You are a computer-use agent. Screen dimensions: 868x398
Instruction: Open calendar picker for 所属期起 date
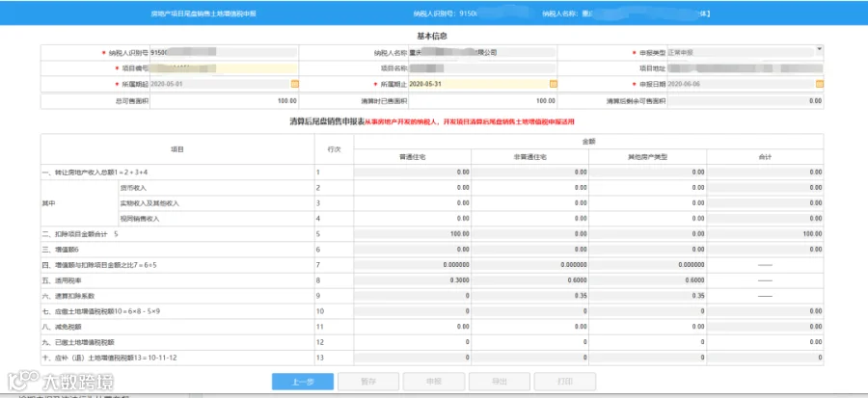(294, 84)
